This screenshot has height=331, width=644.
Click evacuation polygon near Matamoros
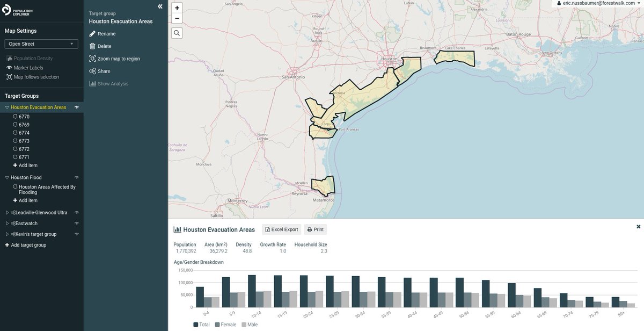[324, 186]
